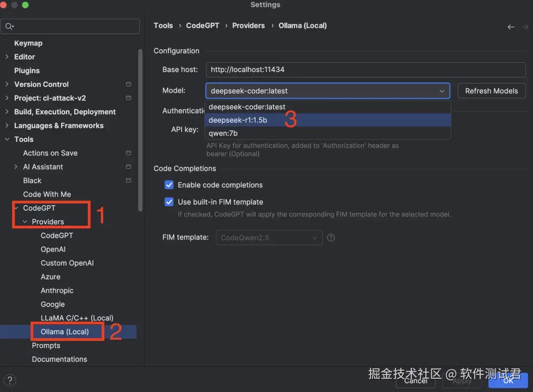
Task: Select qwen:7b from model list
Action: click(328, 133)
